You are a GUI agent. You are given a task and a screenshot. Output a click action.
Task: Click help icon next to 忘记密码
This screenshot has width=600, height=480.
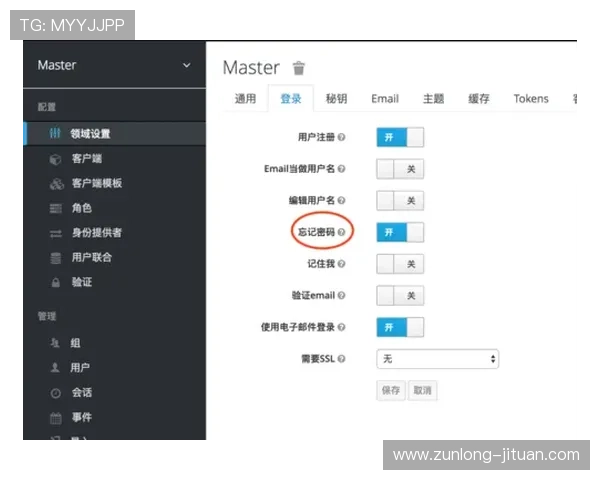tap(341, 232)
